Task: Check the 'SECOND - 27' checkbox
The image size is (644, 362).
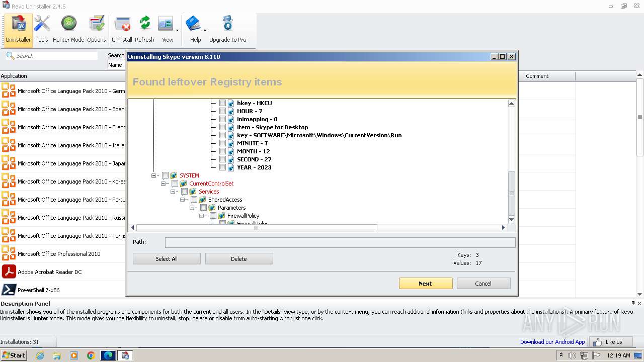Action: click(222, 159)
